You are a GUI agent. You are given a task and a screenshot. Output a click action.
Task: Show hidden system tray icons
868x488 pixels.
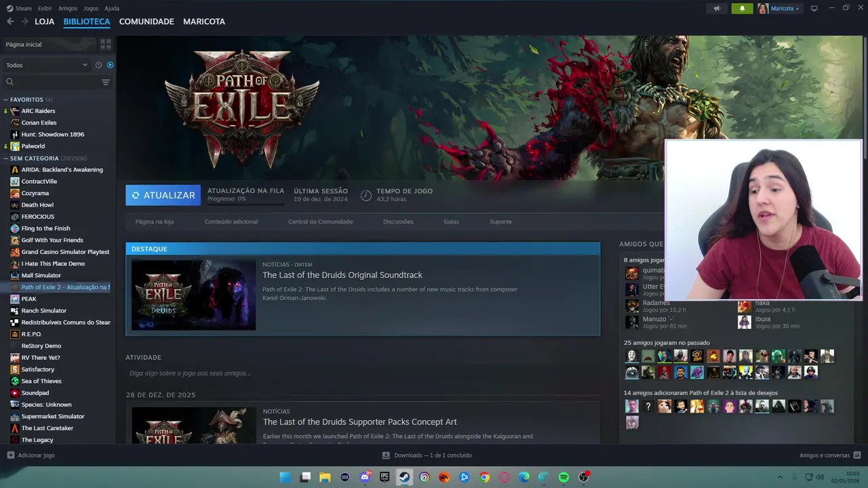click(x=780, y=477)
